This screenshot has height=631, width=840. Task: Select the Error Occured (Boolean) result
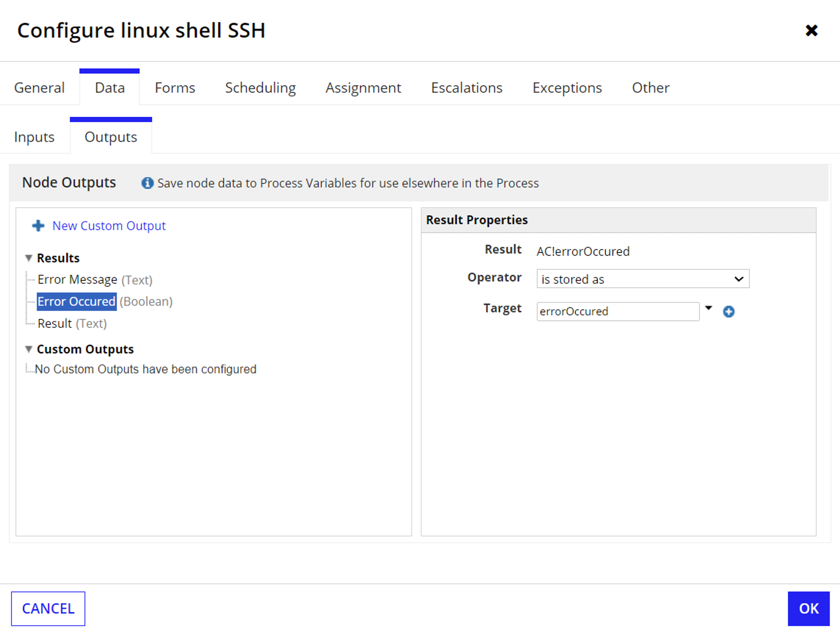pyautogui.click(x=105, y=302)
